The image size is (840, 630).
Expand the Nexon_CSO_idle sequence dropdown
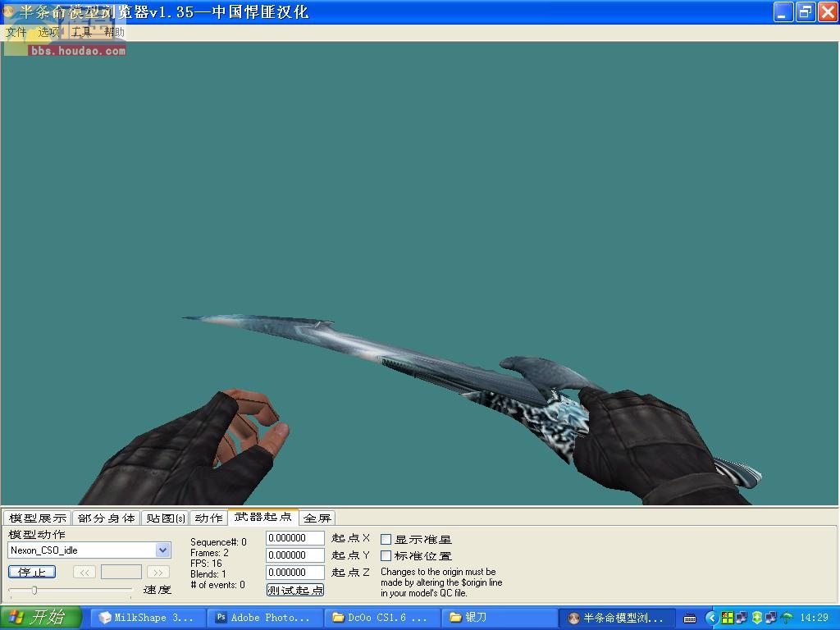pos(163,550)
